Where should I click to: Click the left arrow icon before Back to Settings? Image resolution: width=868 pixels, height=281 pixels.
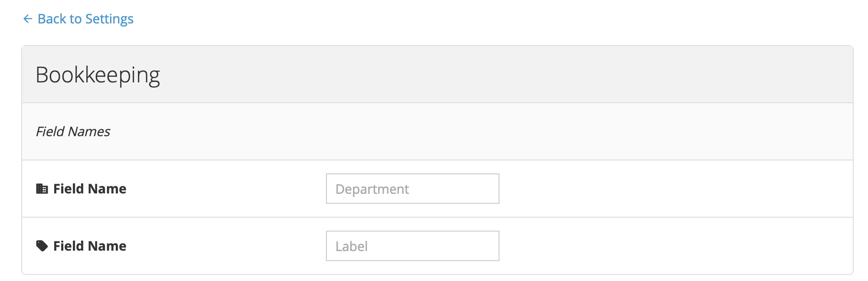coord(27,19)
